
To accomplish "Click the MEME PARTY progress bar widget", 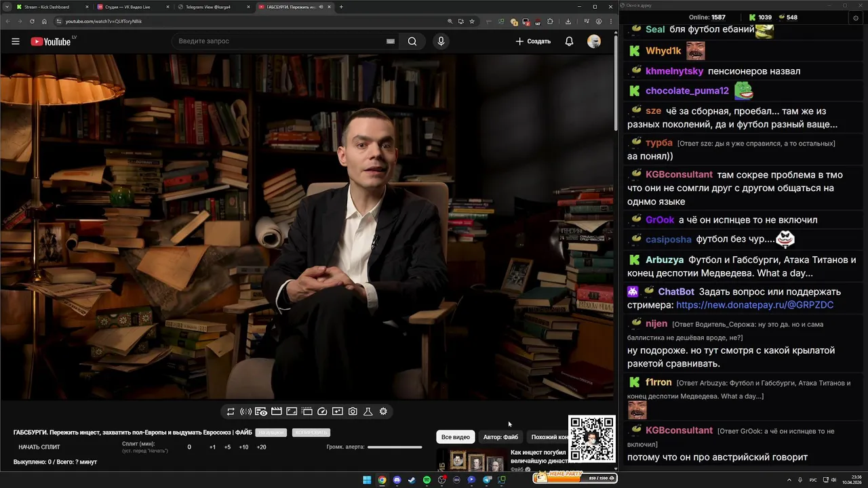I will [574, 478].
